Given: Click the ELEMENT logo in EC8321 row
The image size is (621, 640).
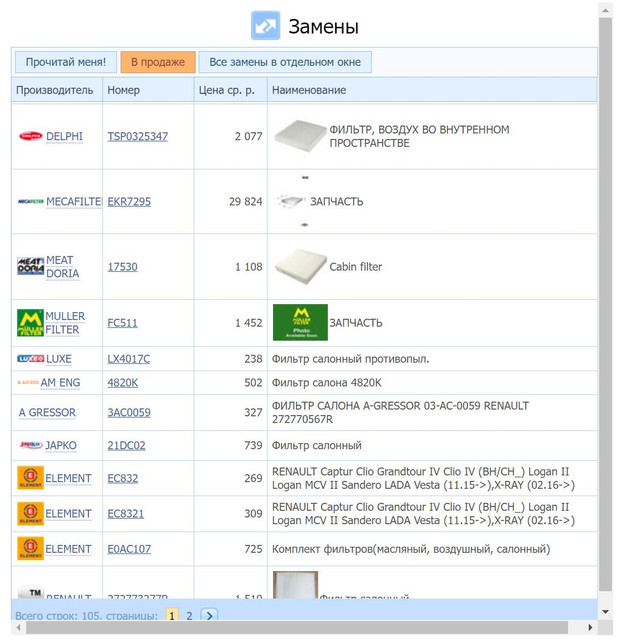Looking at the screenshot, I should [30, 513].
